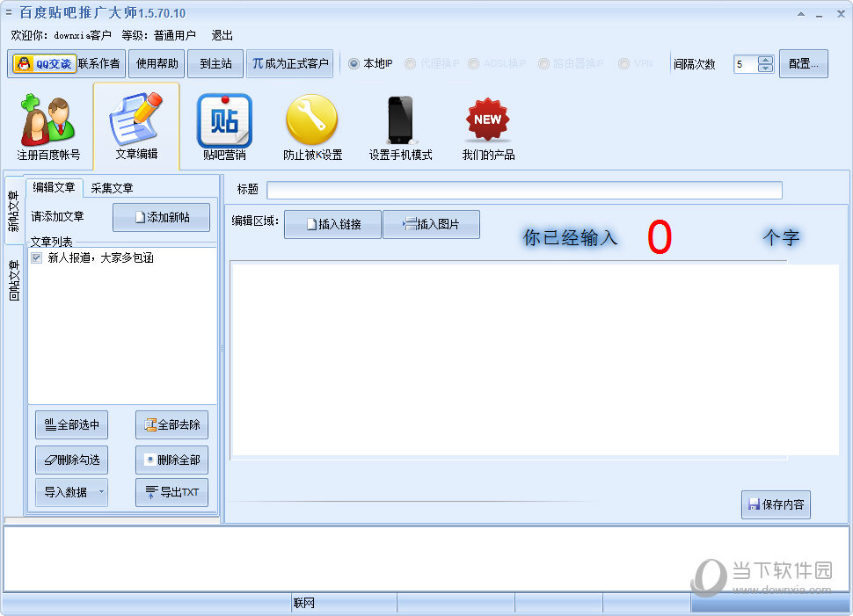Click 成为正式客户 to upgrade
The image size is (853, 616).
pos(290,63)
